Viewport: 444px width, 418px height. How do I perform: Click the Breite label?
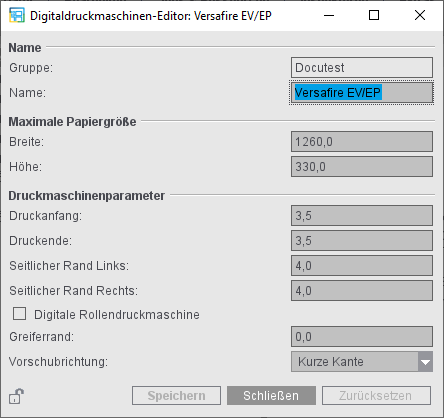(27, 142)
